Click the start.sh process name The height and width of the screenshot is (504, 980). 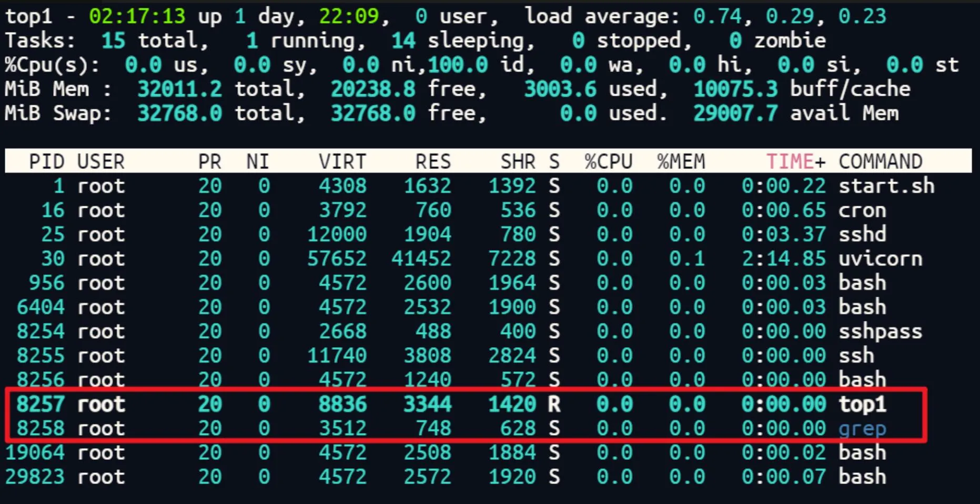point(886,186)
